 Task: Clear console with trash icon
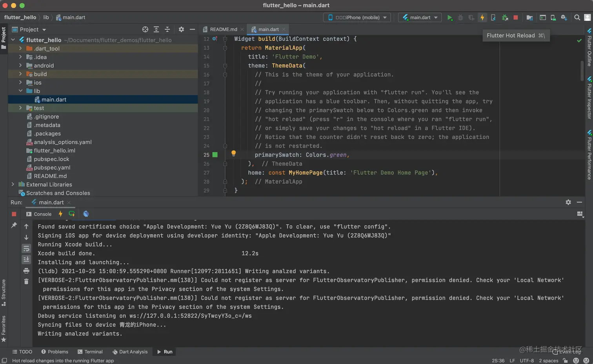pos(26,282)
